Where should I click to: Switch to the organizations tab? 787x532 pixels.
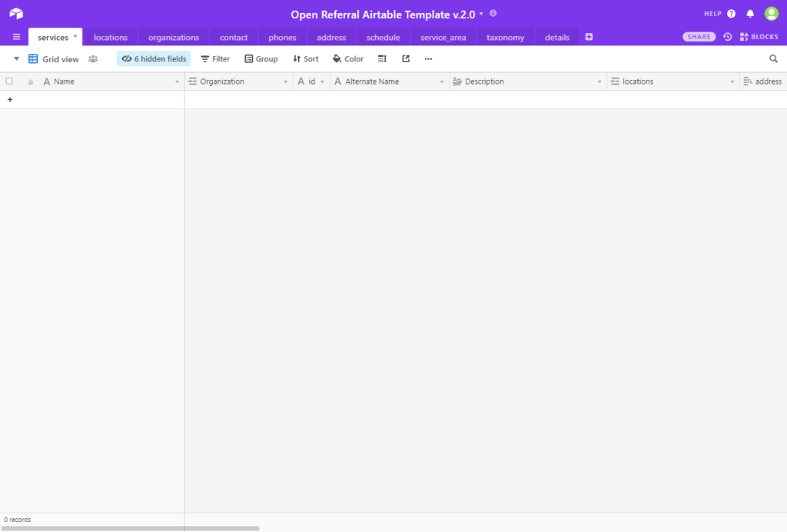click(174, 37)
